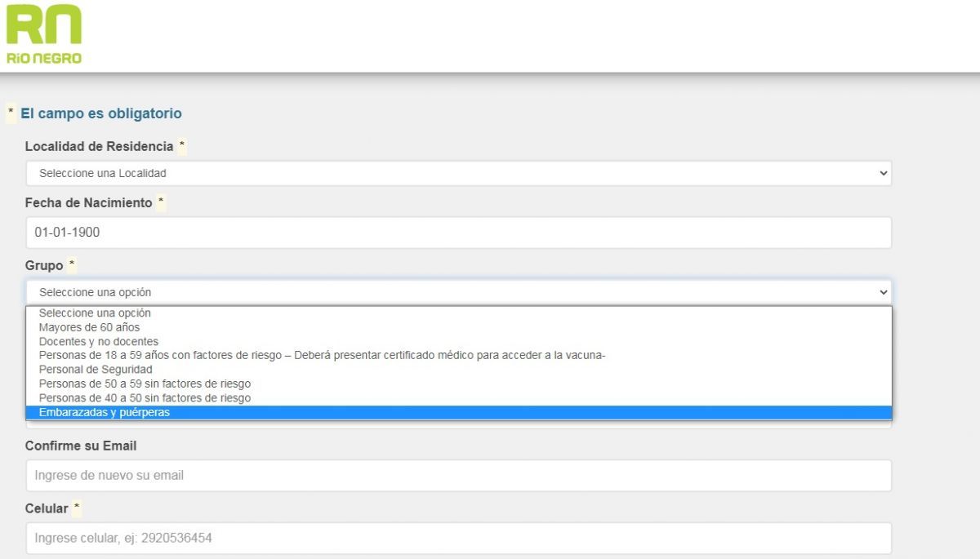Click the Fecha de Nacimiento date field
980x559 pixels.
coord(457,233)
